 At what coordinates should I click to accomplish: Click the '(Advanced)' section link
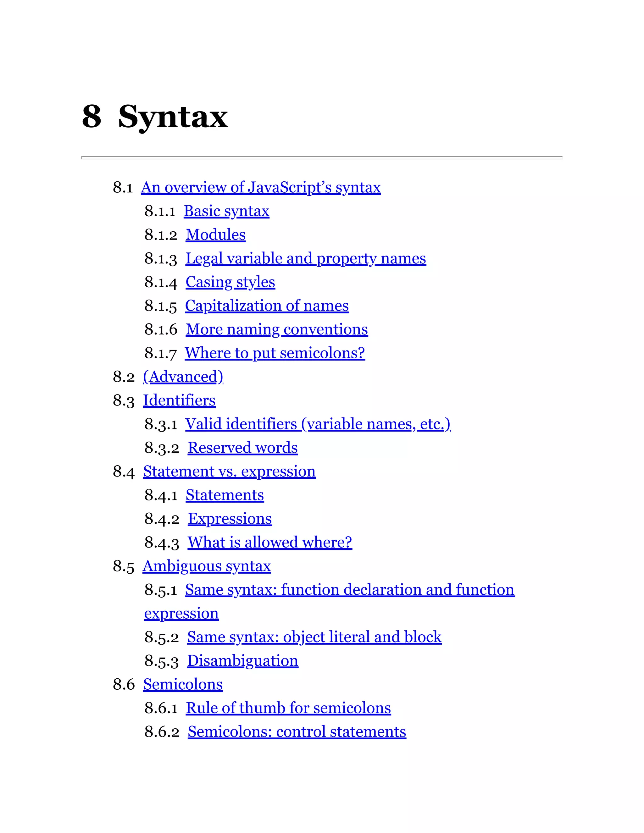coord(183,377)
